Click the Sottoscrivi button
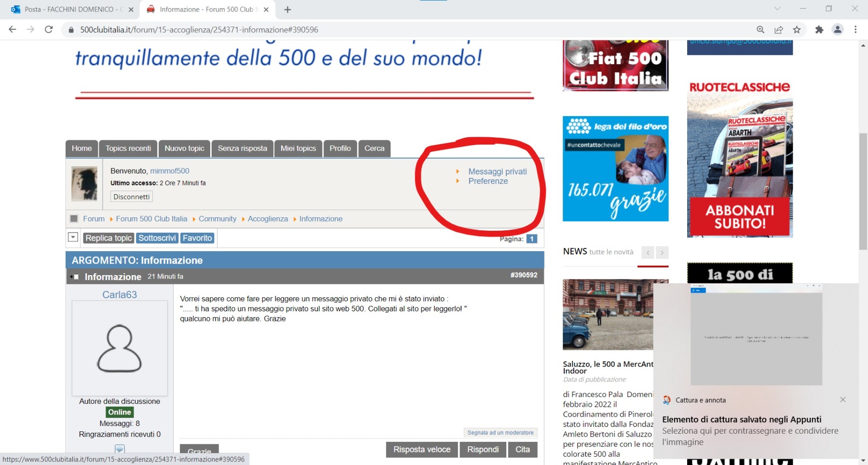Viewport: 868px width, 465px height. [x=157, y=238]
